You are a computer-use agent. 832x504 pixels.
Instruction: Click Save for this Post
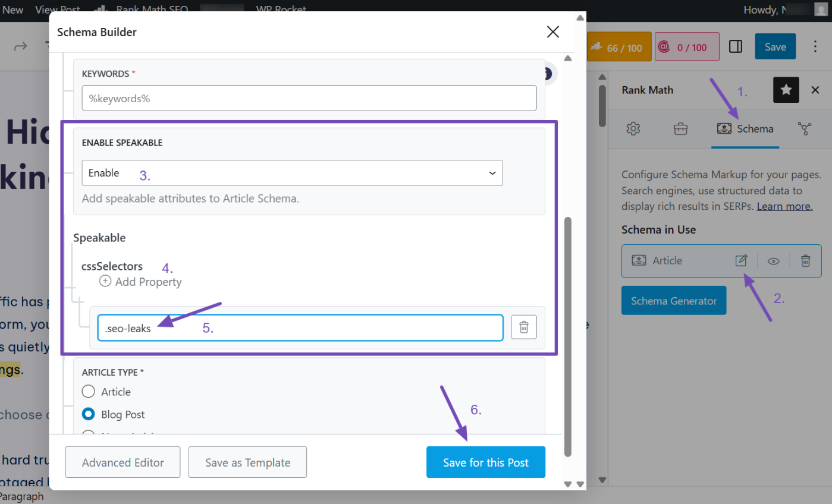(x=486, y=462)
